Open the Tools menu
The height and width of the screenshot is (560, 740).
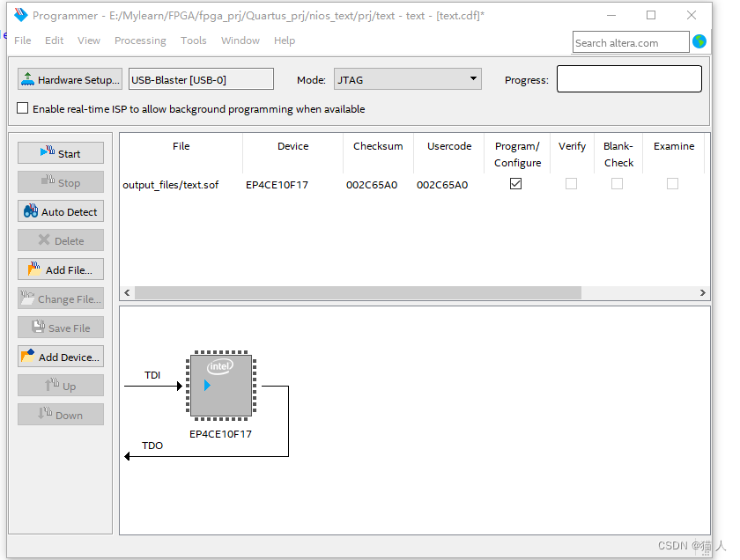click(x=194, y=41)
